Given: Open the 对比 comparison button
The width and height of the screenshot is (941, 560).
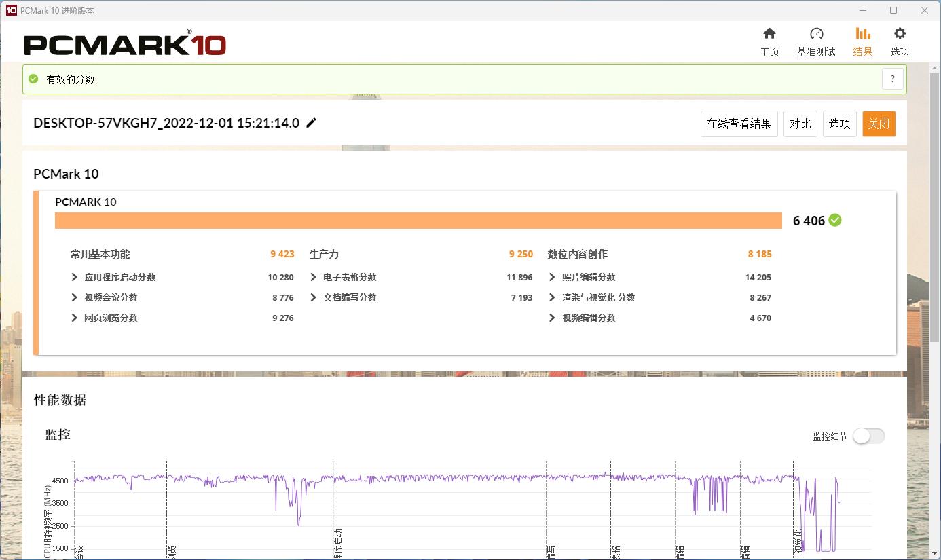Looking at the screenshot, I should [800, 124].
